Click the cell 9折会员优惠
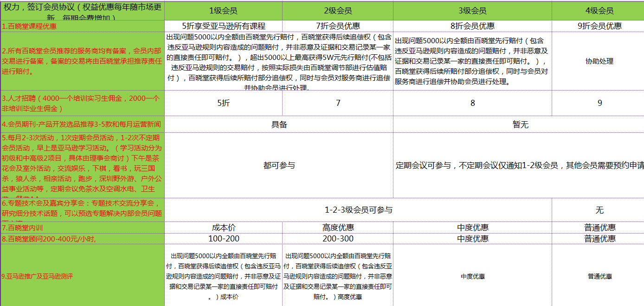Image resolution: width=644 pixels, height=306 pixels. point(598,26)
